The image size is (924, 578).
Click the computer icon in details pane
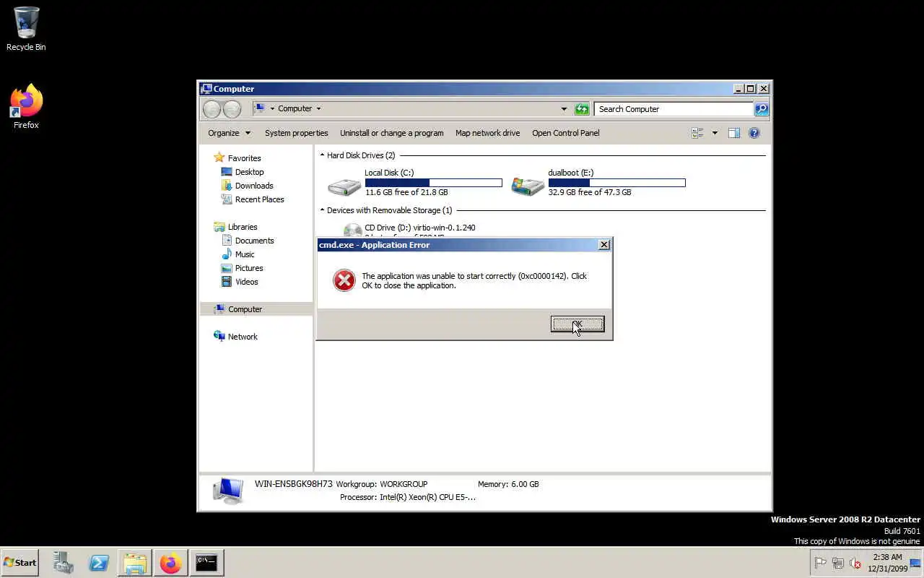click(x=228, y=491)
